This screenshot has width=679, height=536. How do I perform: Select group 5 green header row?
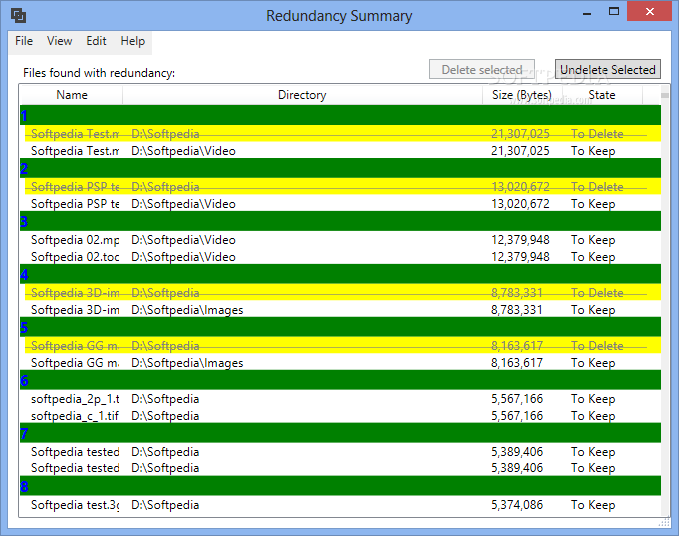(x=340, y=327)
